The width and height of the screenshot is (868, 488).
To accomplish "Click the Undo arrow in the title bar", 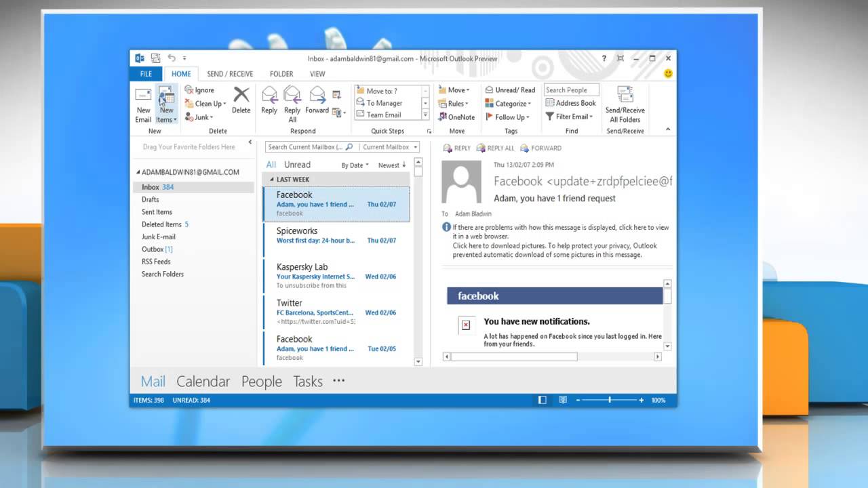I will tap(172, 58).
